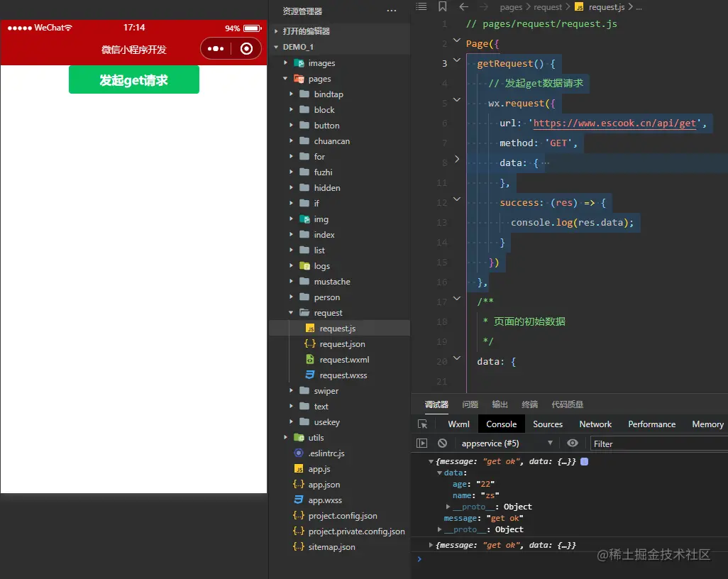Screen dimensions: 728x579
Task: Switch to the Wxml tab
Action: coord(458,424)
